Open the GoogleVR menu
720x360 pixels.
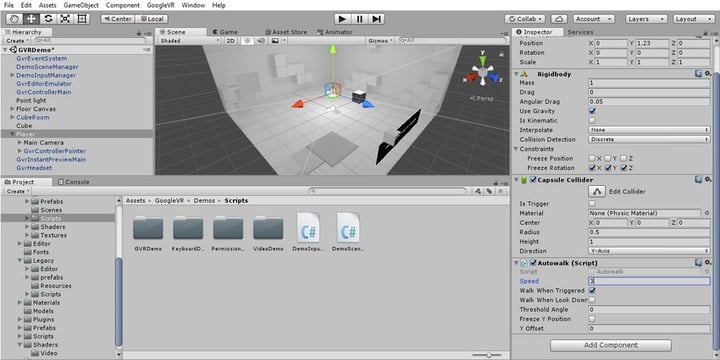[161, 6]
